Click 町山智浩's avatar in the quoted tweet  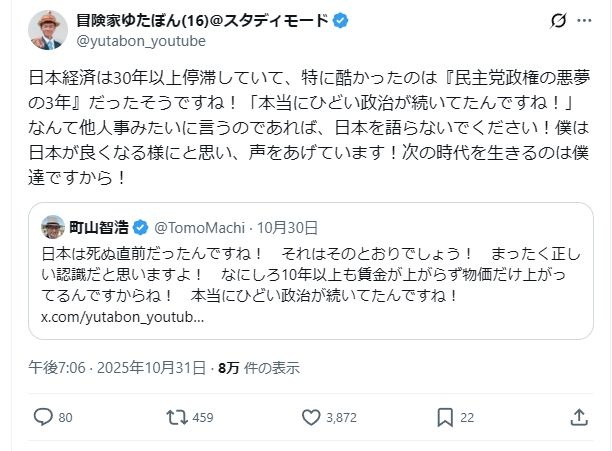point(53,226)
